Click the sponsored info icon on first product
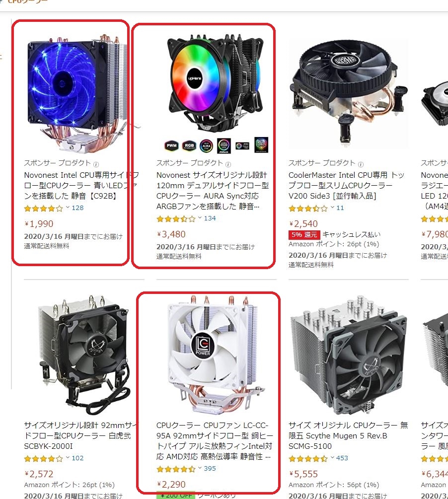 point(96,164)
